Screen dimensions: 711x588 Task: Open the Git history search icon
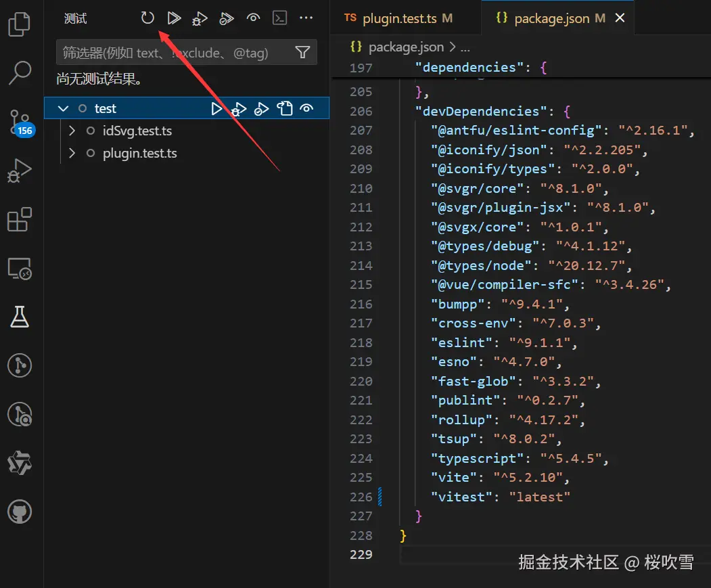[x=20, y=414]
